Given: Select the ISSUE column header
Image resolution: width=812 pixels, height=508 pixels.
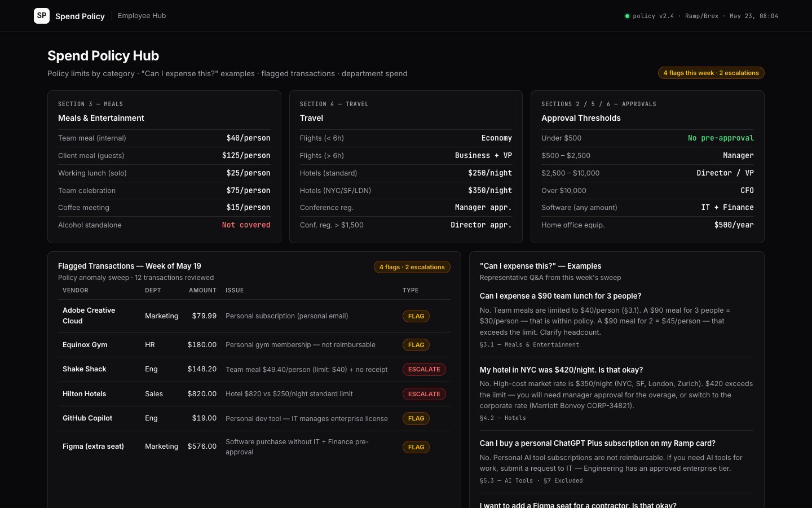Looking at the screenshot, I should coord(235,290).
